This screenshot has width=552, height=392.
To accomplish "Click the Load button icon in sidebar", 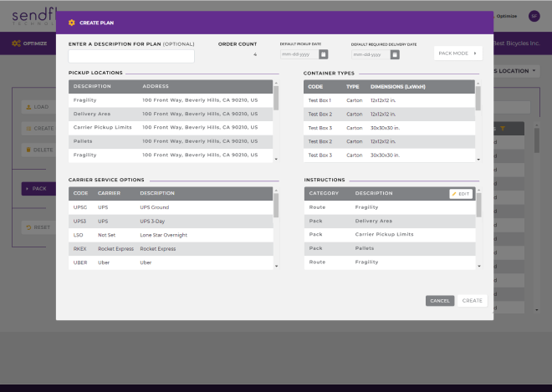I will [x=28, y=107].
